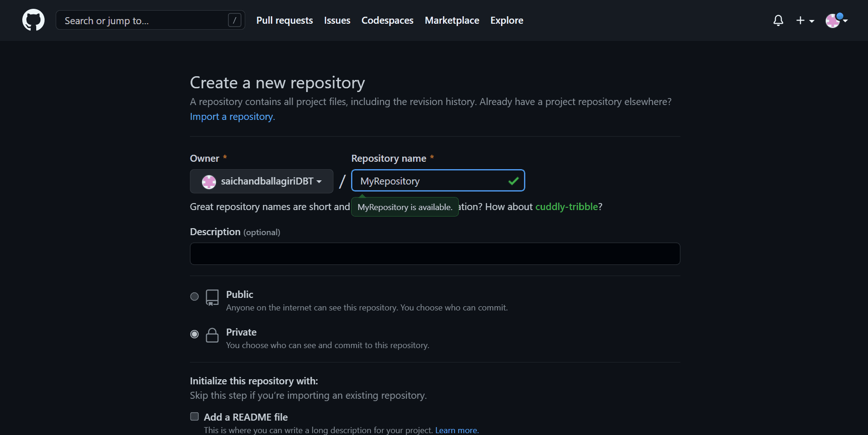Enable the Add a README file checkbox
The image size is (868, 435).
pyautogui.click(x=195, y=416)
